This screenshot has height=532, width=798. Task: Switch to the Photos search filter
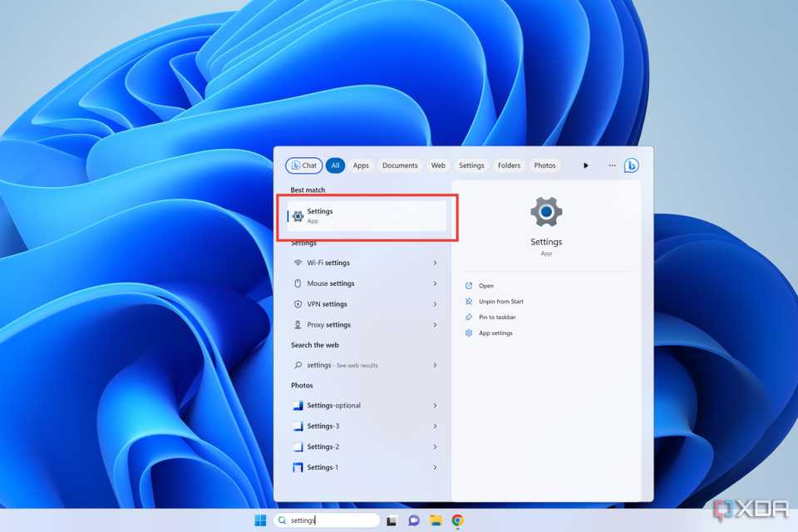click(x=544, y=165)
